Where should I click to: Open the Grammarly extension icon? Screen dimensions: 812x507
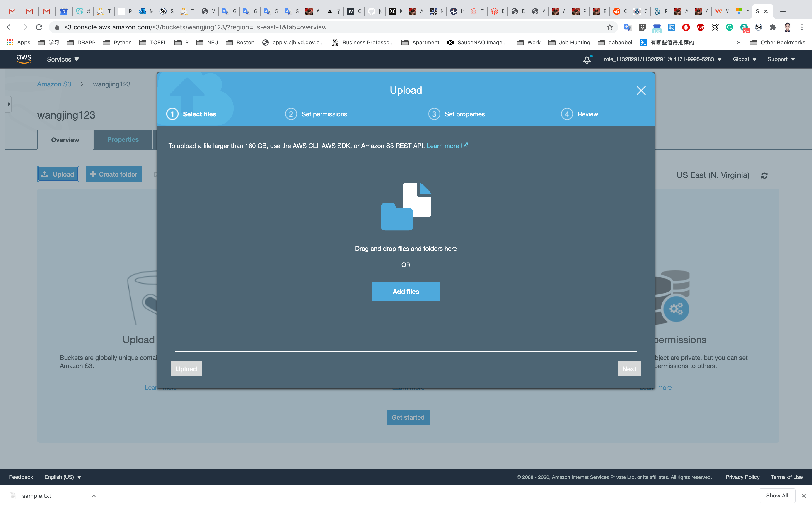(730, 27)
